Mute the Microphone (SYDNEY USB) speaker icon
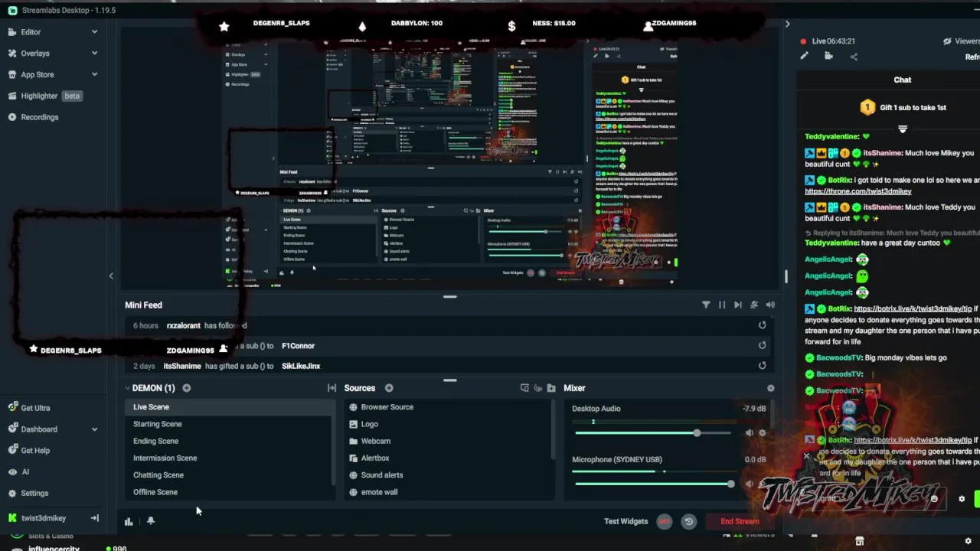The height and width of the screenshot is (551, 980). pyautogui.click(x=750, y=484)
